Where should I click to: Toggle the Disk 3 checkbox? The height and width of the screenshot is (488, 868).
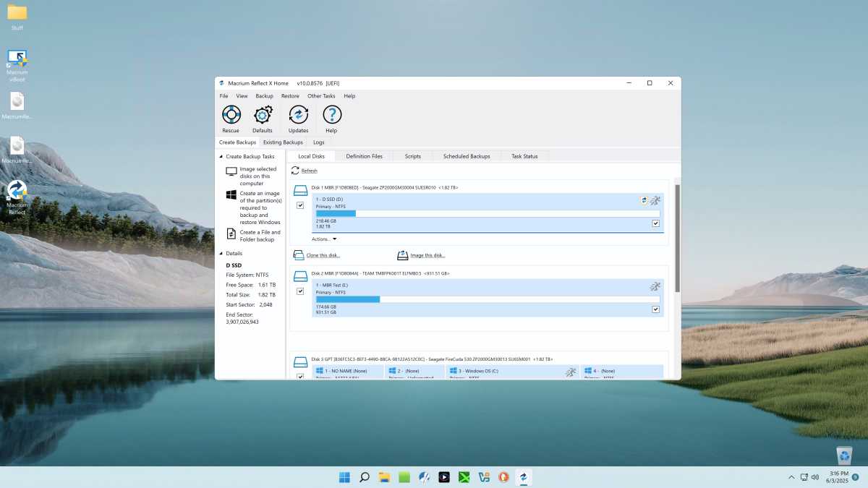click(300, 376)
